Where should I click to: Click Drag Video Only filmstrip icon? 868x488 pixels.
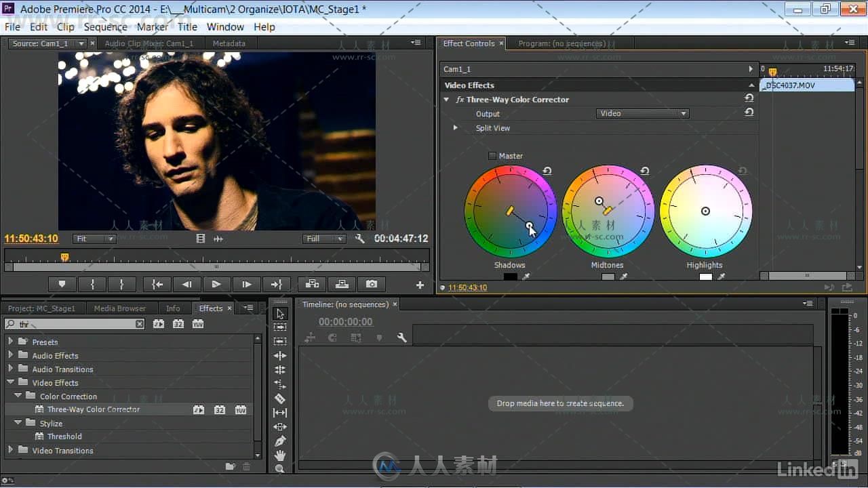[x=201, y=239]
